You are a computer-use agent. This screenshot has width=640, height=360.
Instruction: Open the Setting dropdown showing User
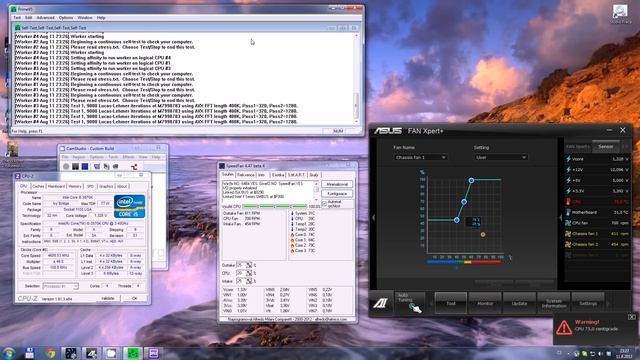500,157
